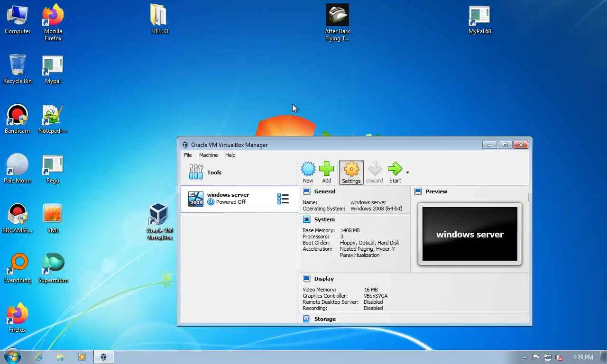Click the Pego desktop shortcut
Image resolution: width=607 pixels, height=364 pixels.
pos(53,169)
